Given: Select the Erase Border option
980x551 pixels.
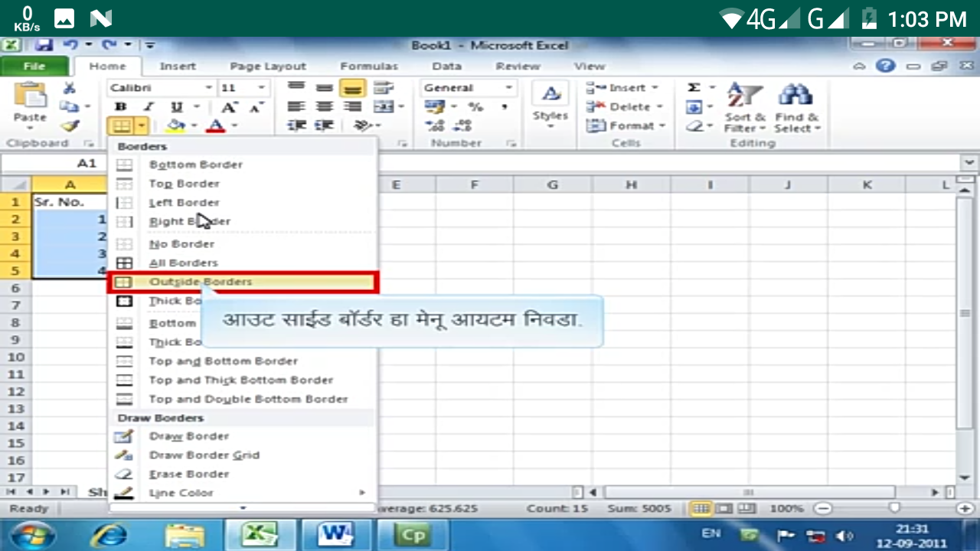Looking at the screenshot, I should point(242,474).
